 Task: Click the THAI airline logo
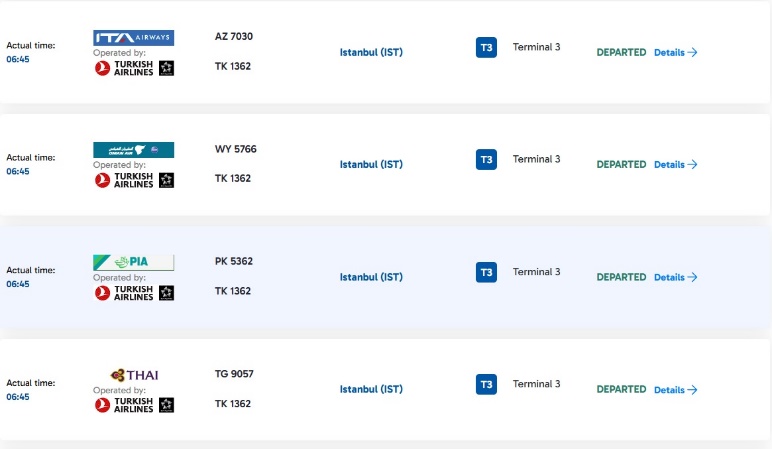pyautogui.click(x=135, y=375)
